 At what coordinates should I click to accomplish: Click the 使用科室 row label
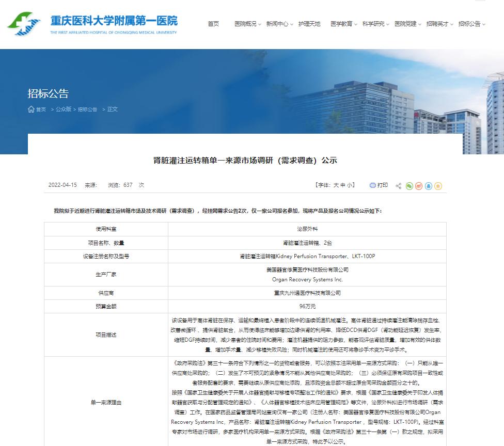[x=106, y=229]
